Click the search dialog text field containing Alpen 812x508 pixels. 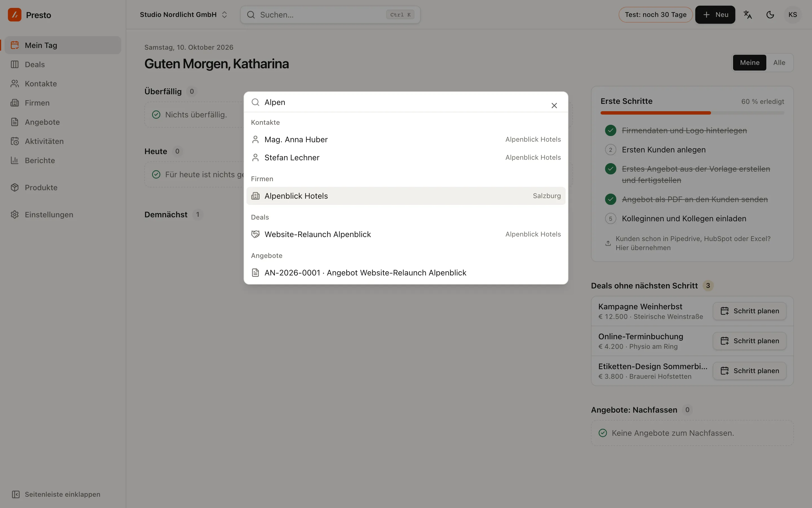click(x=403, y=102)
